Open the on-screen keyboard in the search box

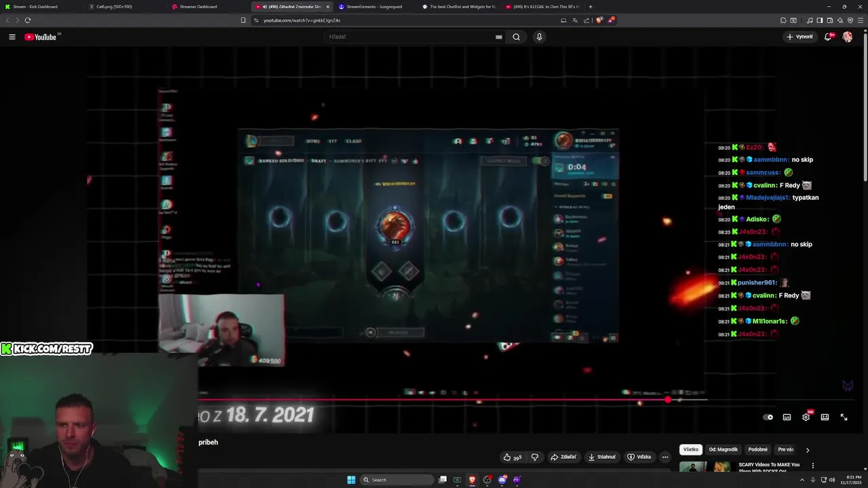pos(498,37)
